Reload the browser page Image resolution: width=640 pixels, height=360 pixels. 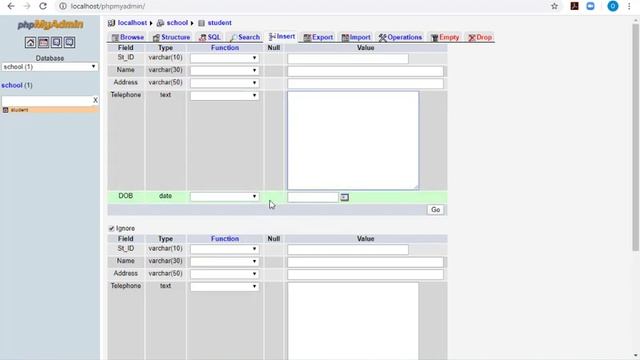[x=43, y=6]
